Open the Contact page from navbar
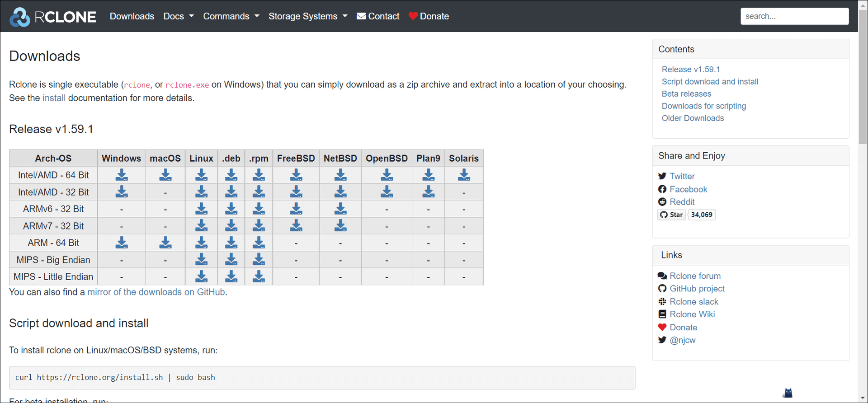The width and height of the screenshot is (868, 403). (x=378, y=16)
